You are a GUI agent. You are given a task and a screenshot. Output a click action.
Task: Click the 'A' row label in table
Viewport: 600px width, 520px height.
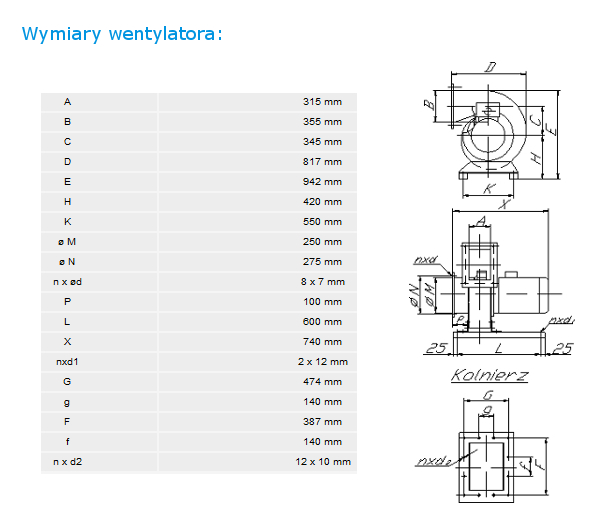67,102
